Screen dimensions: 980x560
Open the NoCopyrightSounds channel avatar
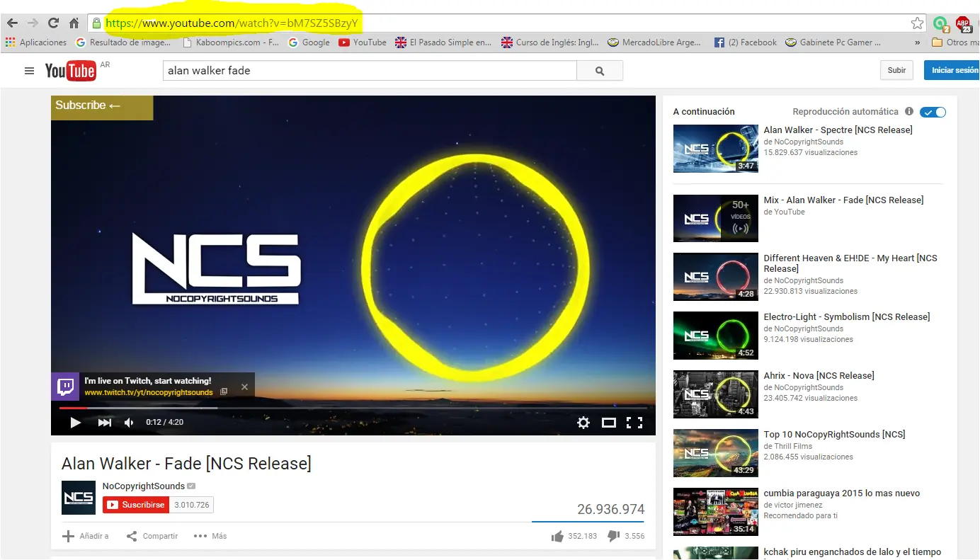point(79,498)
